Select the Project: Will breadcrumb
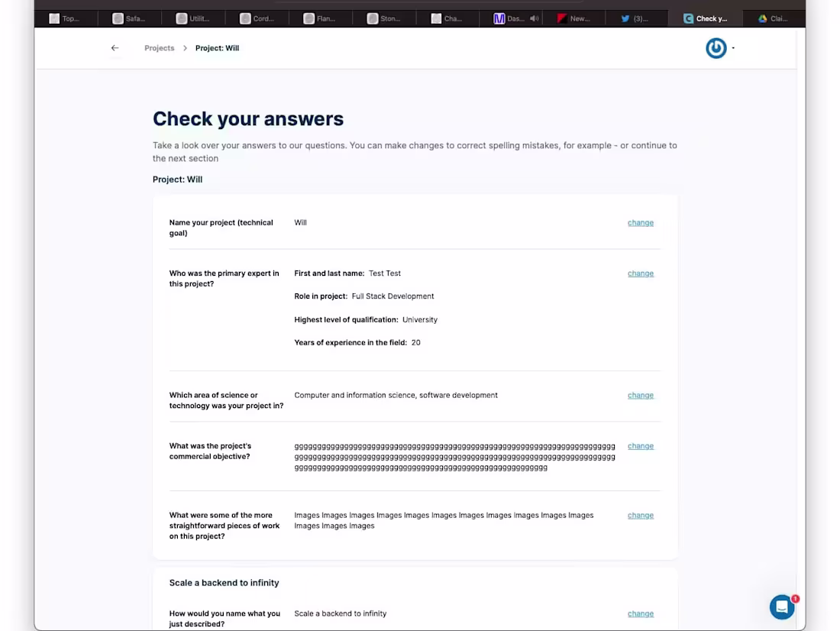The height and width of the screenshot is (631, 840). tap(217, 47)
